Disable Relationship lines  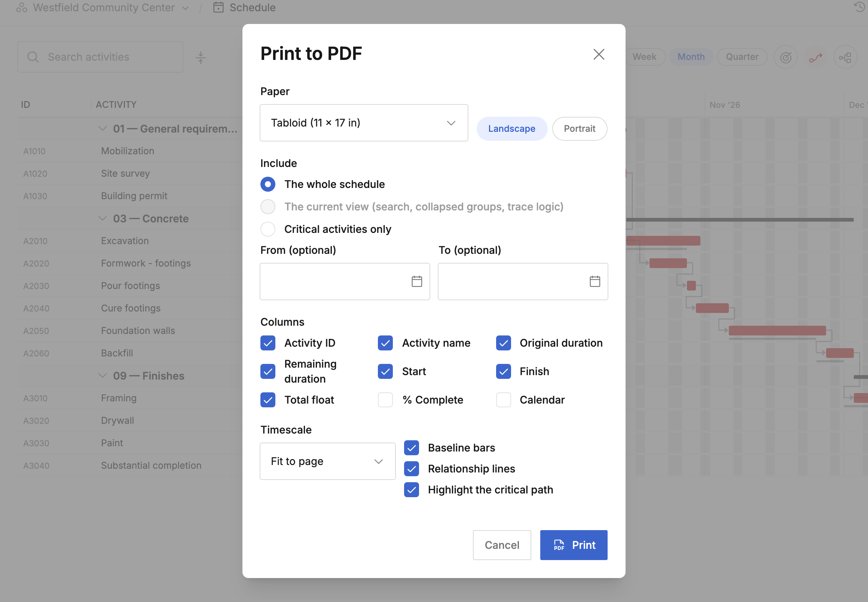pos(411,469)
